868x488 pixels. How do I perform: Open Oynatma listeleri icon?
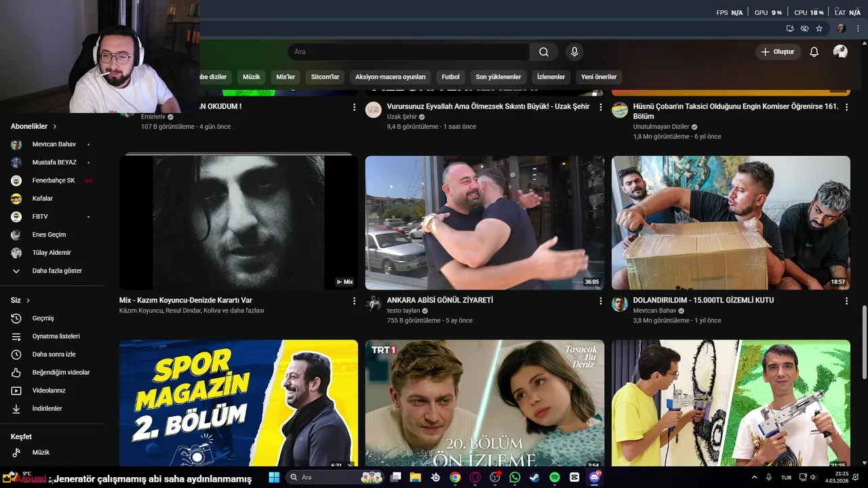(16, 336)
